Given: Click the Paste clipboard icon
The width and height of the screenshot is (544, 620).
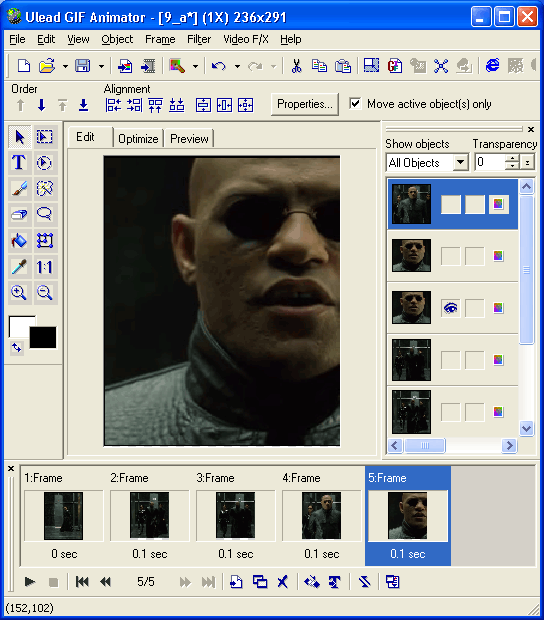Looking at the screenshot, I should 343,66.
